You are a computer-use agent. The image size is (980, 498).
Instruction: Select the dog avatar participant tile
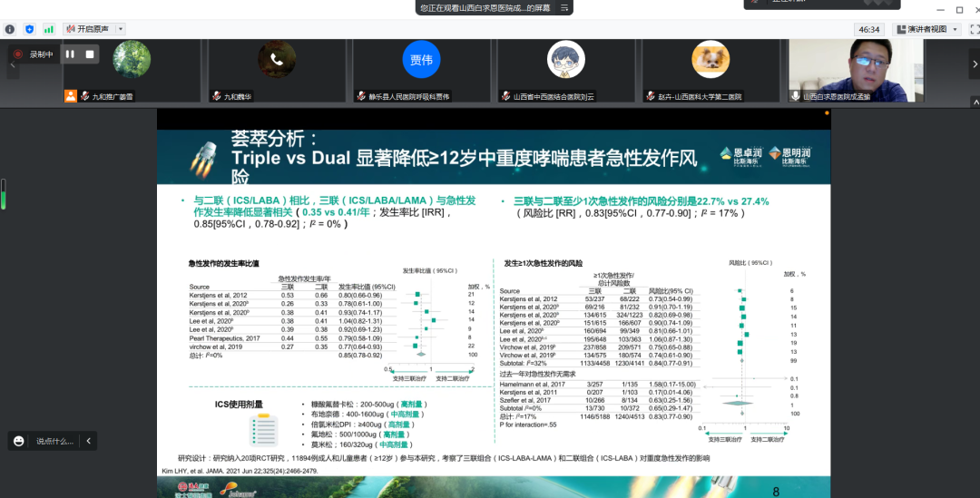(710, 61)
